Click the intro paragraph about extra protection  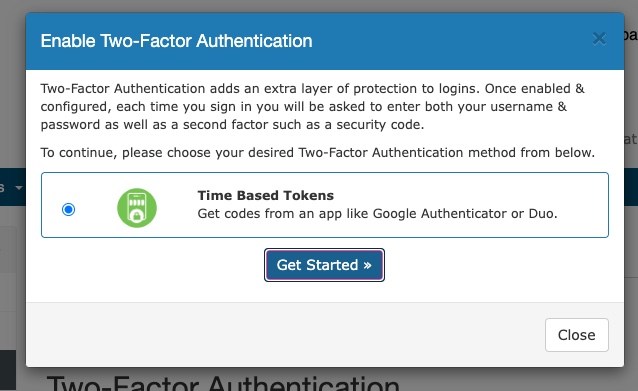(x=312, y=107)
